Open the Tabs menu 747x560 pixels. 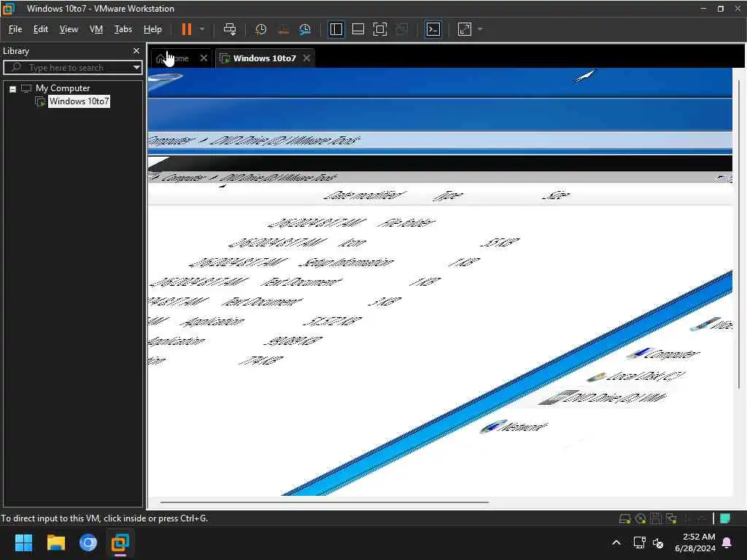pyautogui.click(x=123, y=29)
